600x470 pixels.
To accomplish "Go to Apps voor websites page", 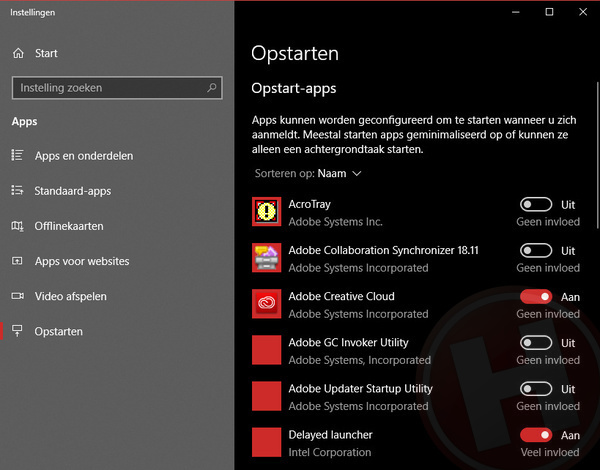I will tap(82, 261).
